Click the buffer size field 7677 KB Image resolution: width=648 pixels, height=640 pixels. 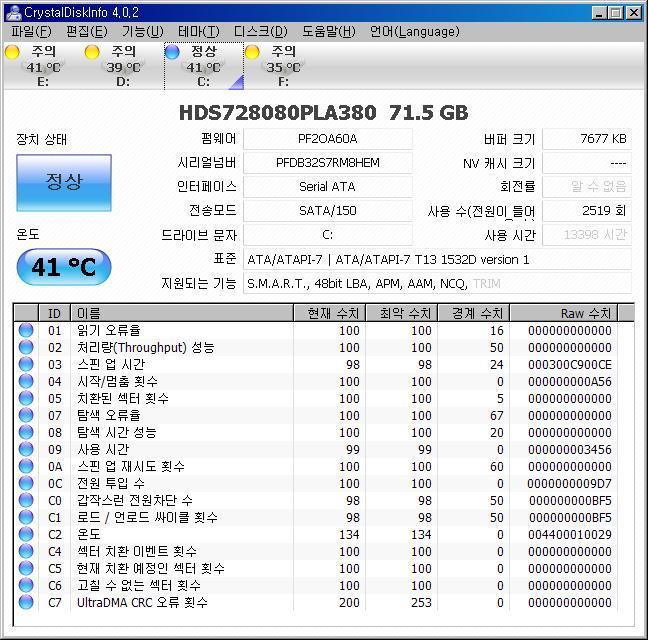point(587,139)
